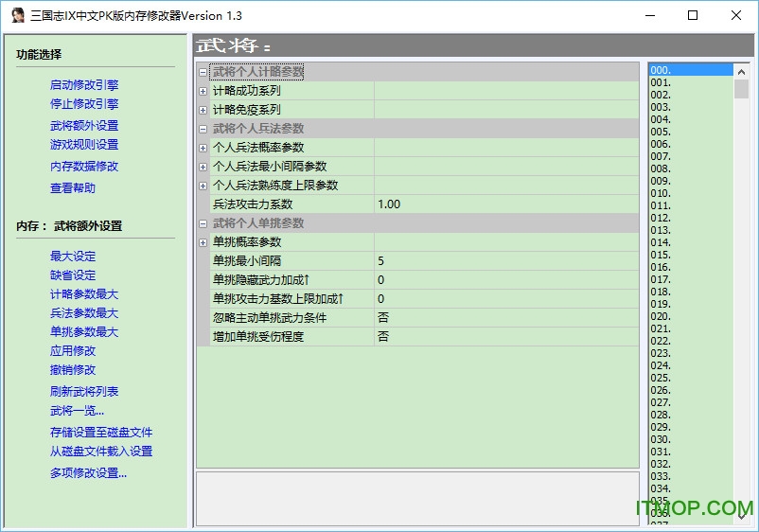The height and width of the screenshot is (532, 759).
Task: Click the app icon in title bar
Action: tap(18, 15)
